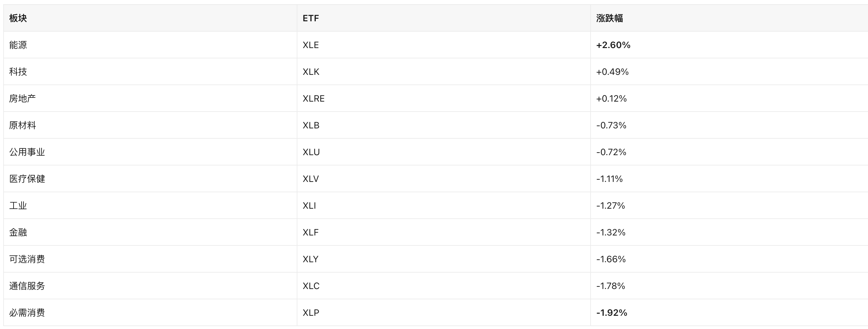Click the 板块 column header
Image resolution: width=868 pixels, height=329 pixels.
coord(18,18)
